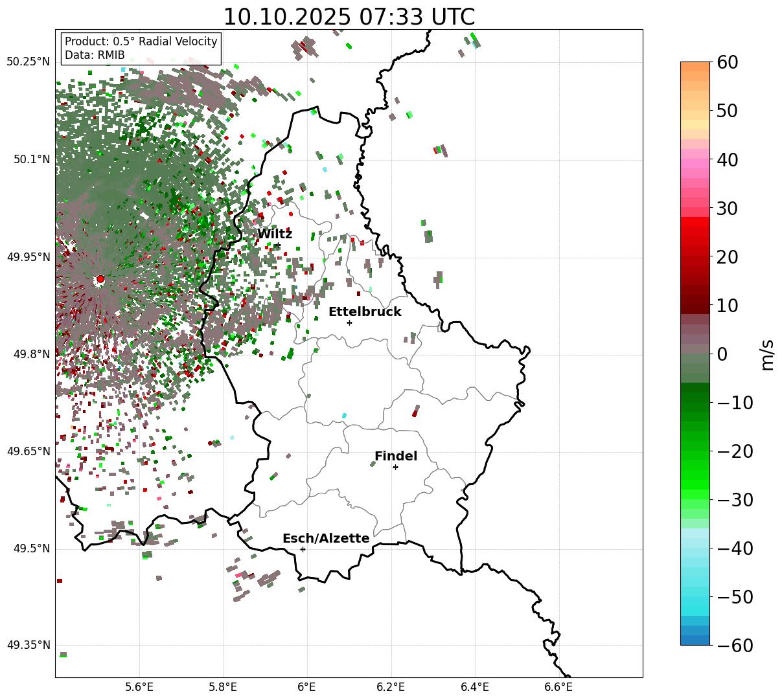Viewport: 782px width, 700px height.
Task: Click the 6.2°E longitude label
Action: pyautogui.click(x=391, y=687)
